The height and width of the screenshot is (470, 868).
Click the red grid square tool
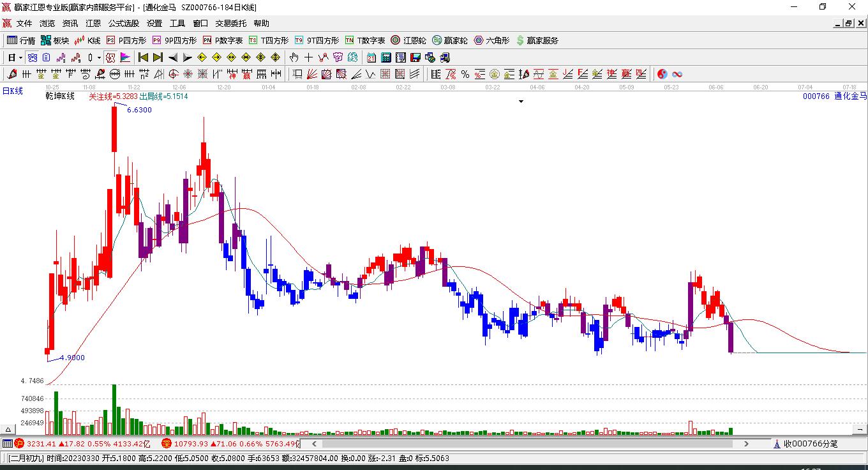(x=385, y=74)
